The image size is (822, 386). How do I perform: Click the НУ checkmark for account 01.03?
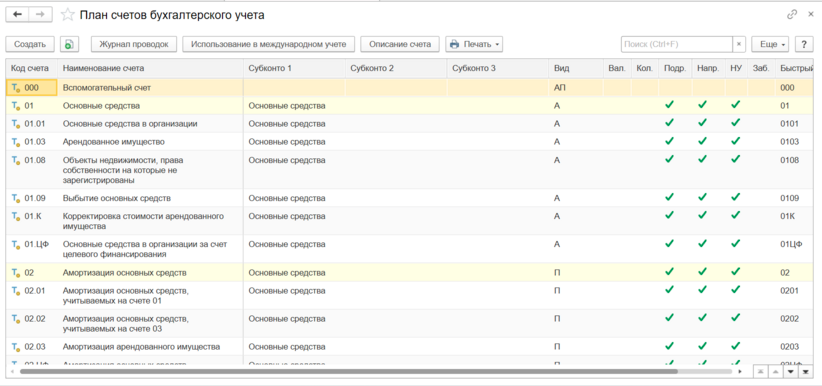[x=736, y=141]
